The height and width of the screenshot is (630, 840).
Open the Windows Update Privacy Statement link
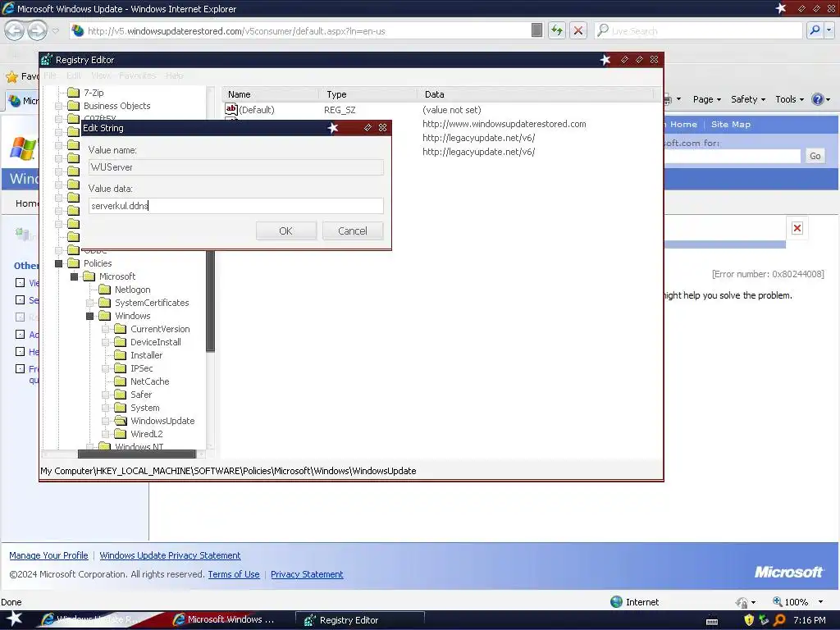[170, 555]
